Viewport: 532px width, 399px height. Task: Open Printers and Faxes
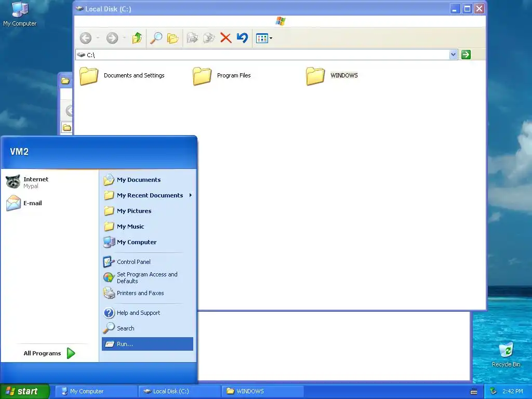148,293
